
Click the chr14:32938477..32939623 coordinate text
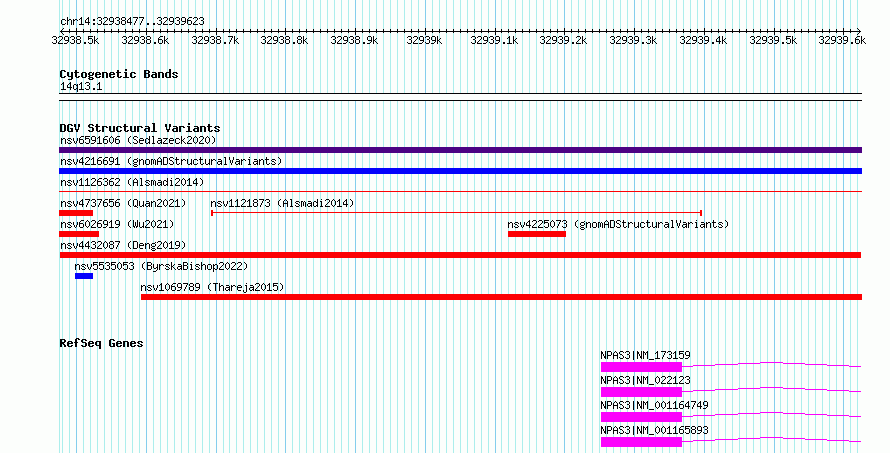click(x=132, y=22)
